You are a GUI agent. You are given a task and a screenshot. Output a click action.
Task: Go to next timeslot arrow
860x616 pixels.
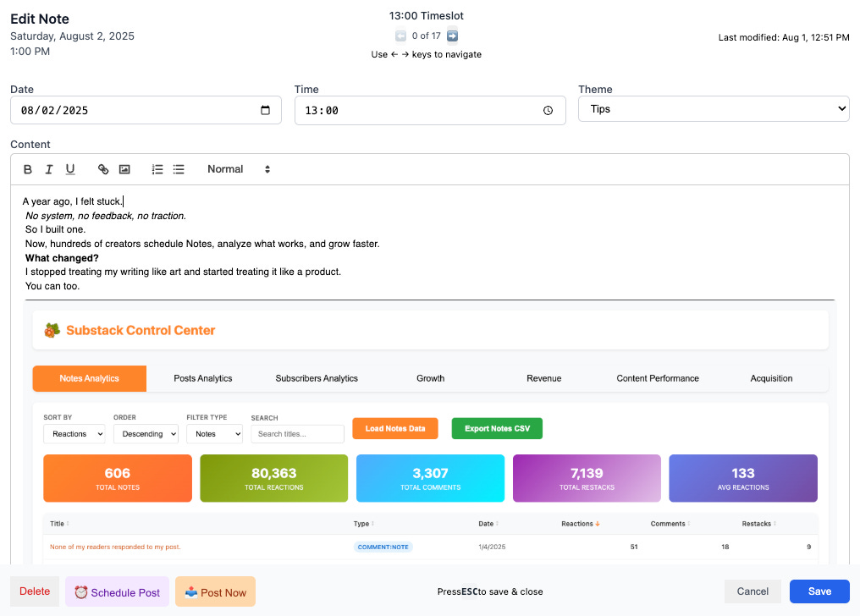(453, 36)
